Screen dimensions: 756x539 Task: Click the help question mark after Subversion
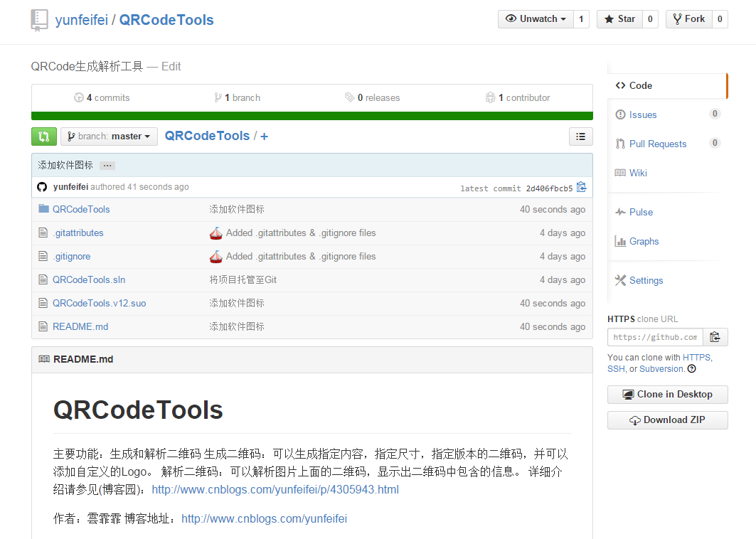tap(692, 369)
